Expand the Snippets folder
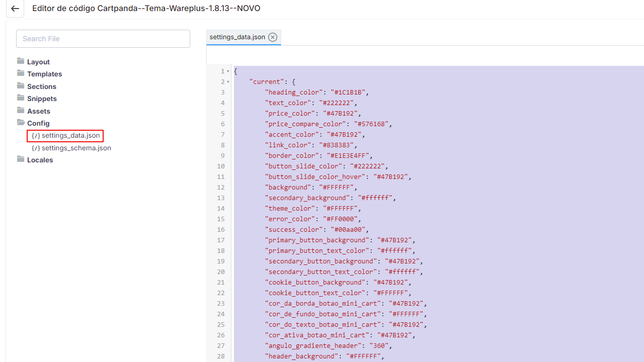The image size is (644, 362). (42, 99)
